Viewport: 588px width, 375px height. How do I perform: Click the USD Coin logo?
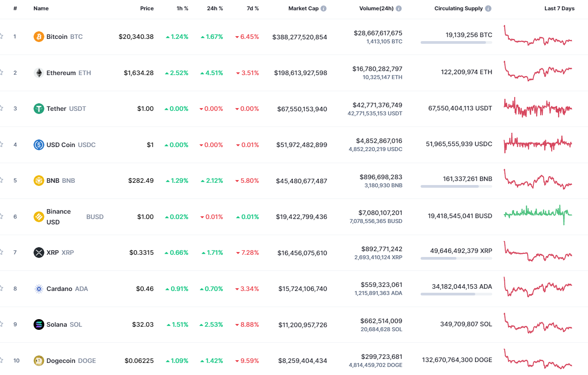38,144
